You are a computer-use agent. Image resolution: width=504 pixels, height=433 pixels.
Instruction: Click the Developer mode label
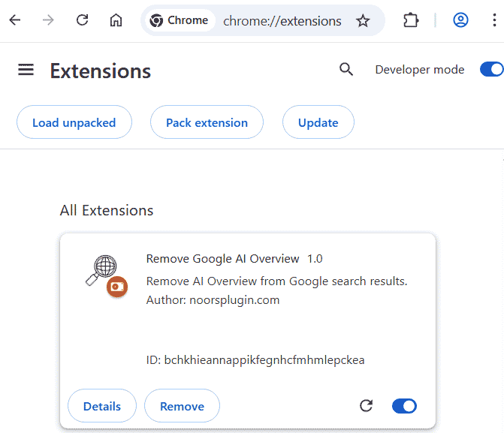click(420, 69)
